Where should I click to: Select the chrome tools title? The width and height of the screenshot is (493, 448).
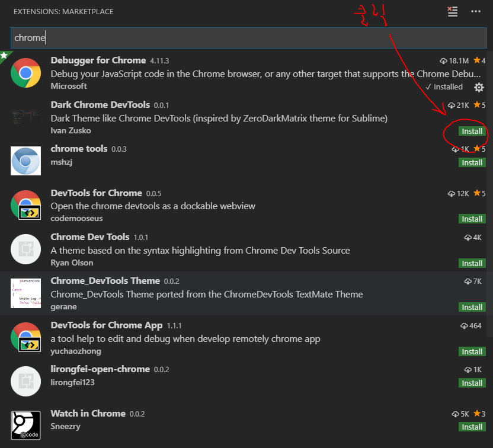[x=79, y=148]
